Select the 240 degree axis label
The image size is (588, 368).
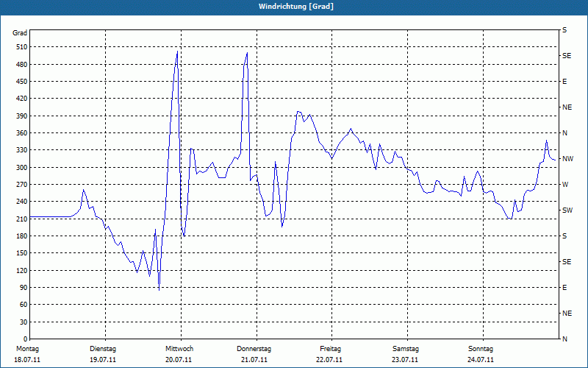click(x=22, y=202)
